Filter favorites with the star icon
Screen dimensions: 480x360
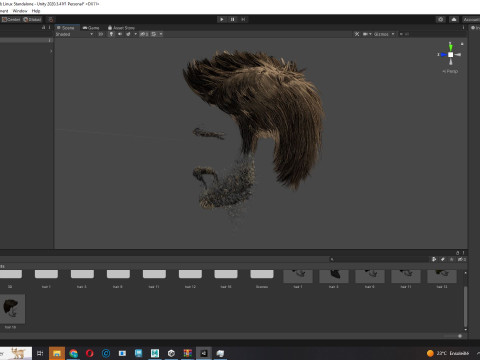pyautogui.click(x=452, y=259)
